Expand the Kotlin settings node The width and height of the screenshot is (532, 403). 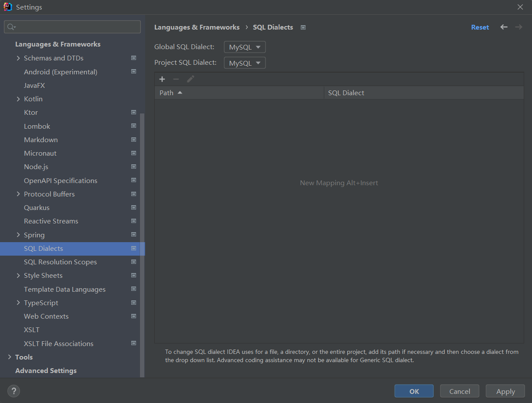coord(18,99)
